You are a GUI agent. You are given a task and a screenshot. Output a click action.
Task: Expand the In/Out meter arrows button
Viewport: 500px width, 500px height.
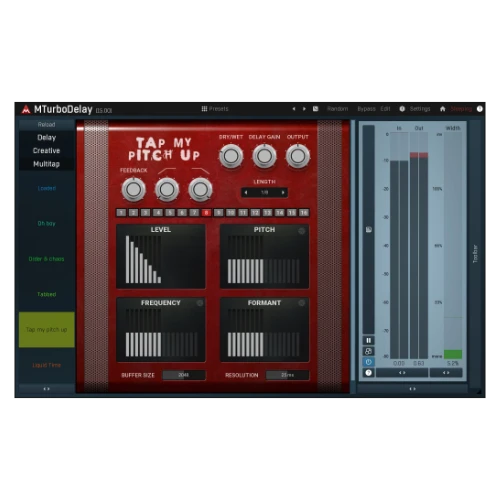[x=402, y=373]
